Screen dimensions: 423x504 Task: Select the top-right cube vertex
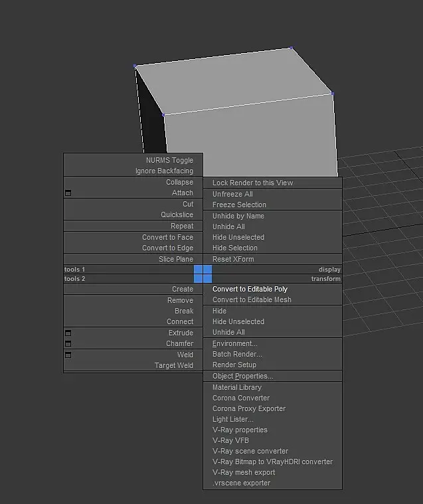292,48
